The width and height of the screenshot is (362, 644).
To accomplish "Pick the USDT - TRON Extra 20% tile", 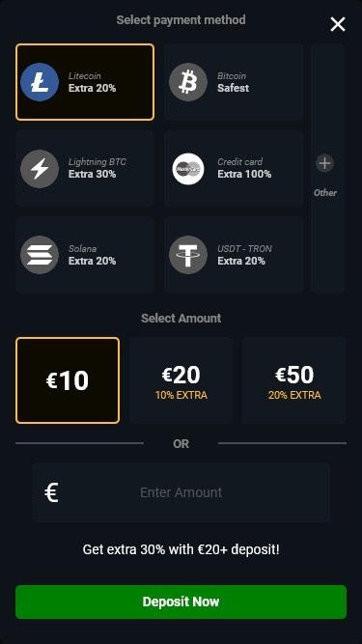I will [x=234, y=255].
